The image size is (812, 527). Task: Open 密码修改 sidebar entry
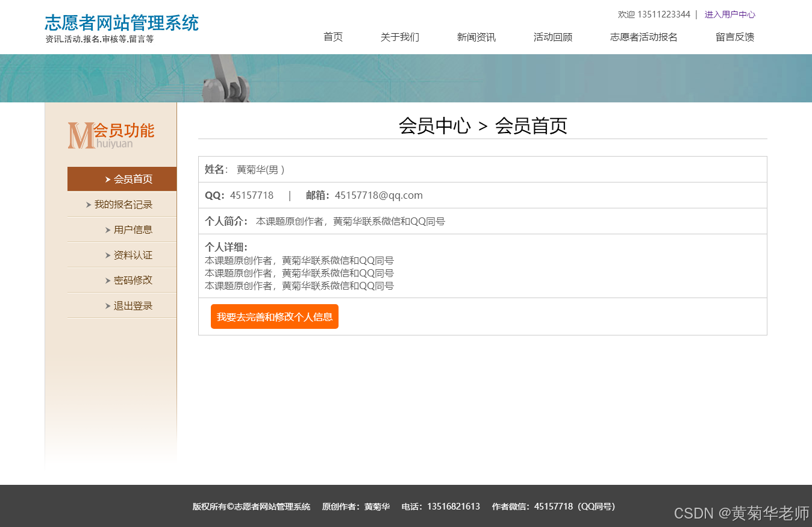(122, 280)
